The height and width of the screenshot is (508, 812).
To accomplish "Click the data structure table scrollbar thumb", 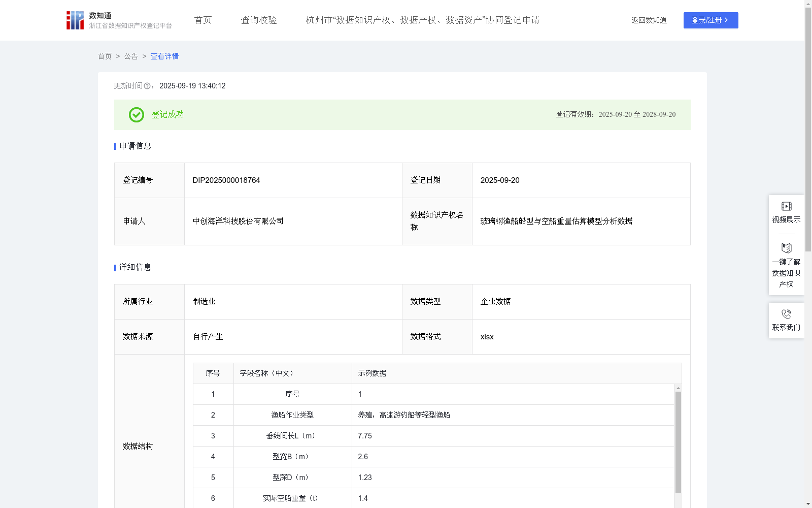I will pos(678,442).
